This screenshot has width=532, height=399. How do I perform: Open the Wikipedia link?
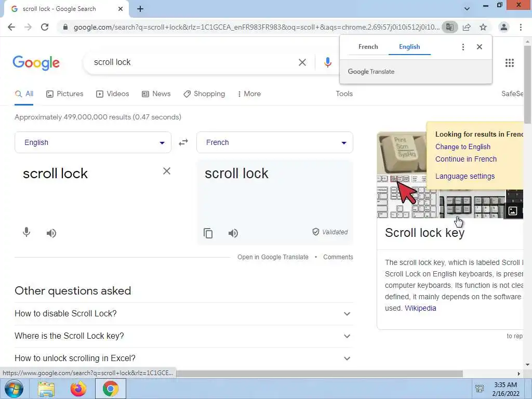420,308
